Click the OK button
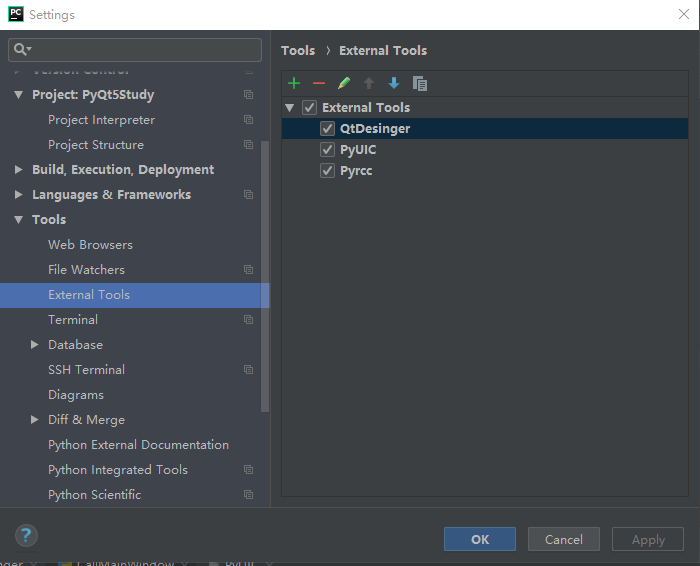 pos(480,539)
